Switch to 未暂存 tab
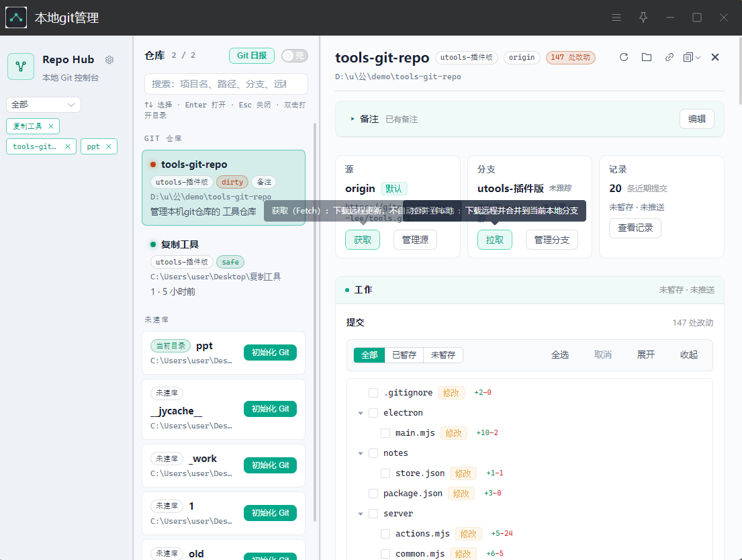The image size is (742, 560). coord(443,355)
